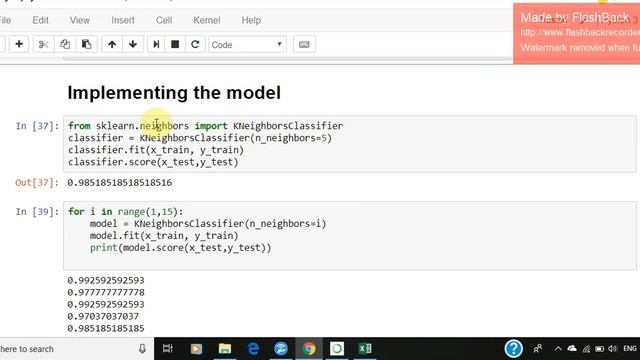Cut the selected cells with the scissors icon
The height and width of the screenshot is (360, 640).
[43, 44]
